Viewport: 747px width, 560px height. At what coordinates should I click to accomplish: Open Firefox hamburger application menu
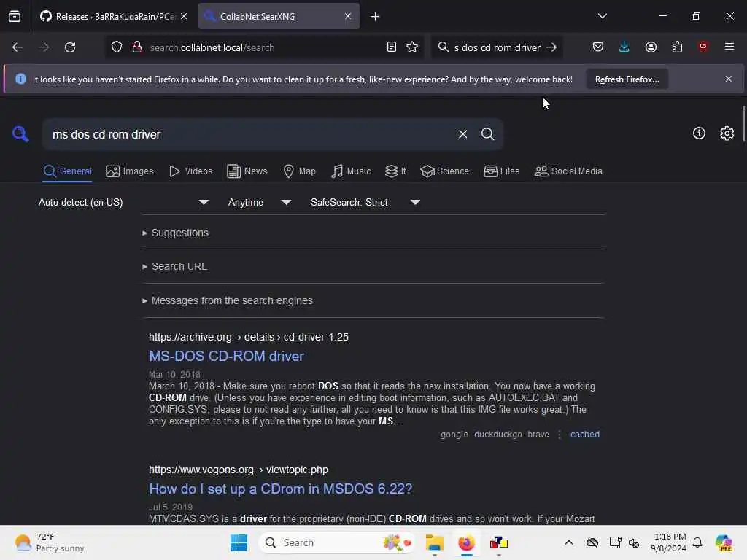click(x=729, y=47)
